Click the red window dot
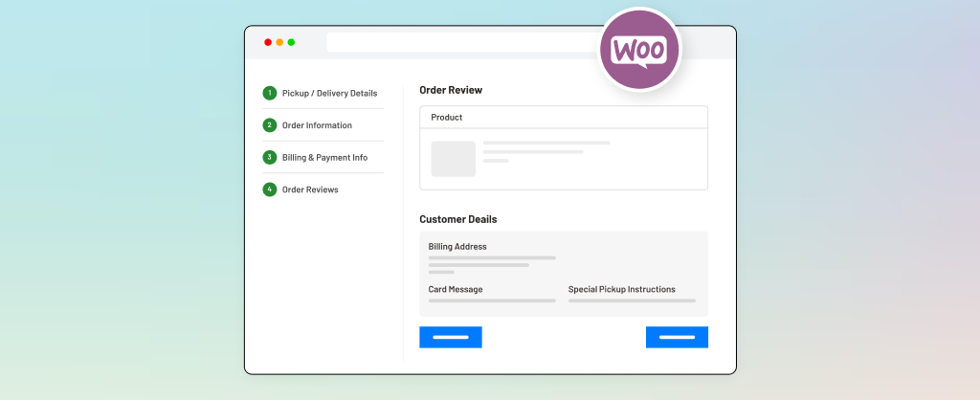 pyautogui.click(x=268, y=42)
